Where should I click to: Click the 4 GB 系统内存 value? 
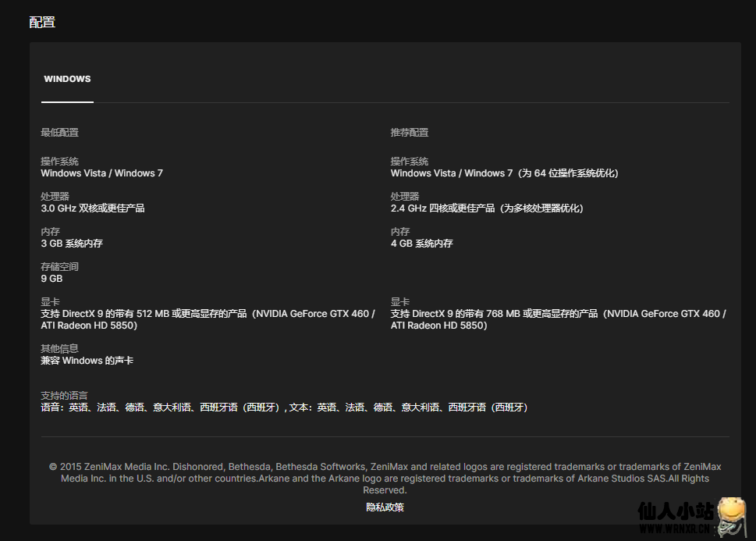click(x=422, y=244)
